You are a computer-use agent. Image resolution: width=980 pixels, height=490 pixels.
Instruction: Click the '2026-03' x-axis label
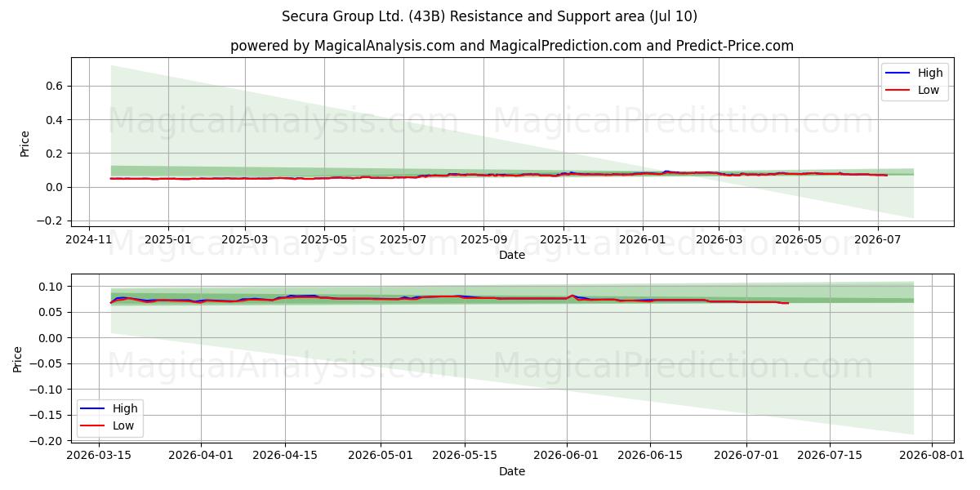tap(719, 240)
